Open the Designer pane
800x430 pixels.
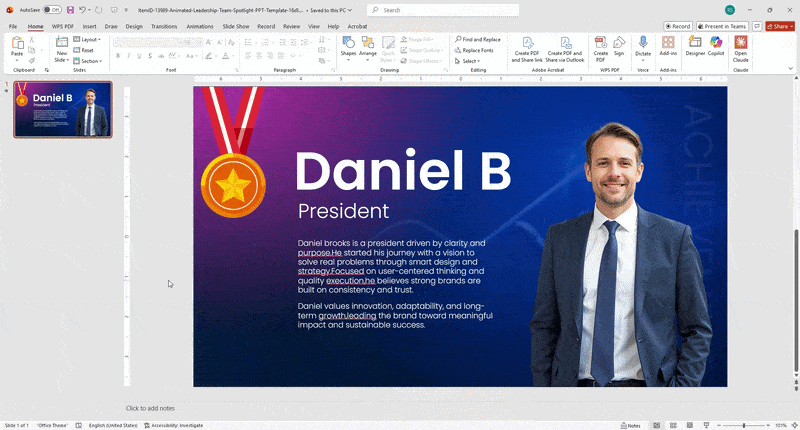pos(695,46)
